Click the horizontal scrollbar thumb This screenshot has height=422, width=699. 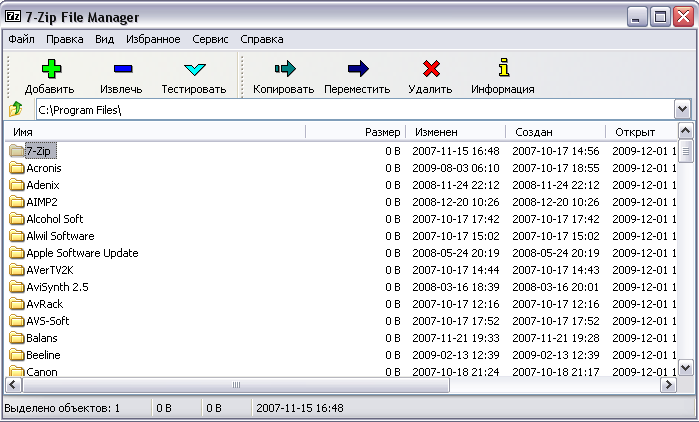[236, 385]
